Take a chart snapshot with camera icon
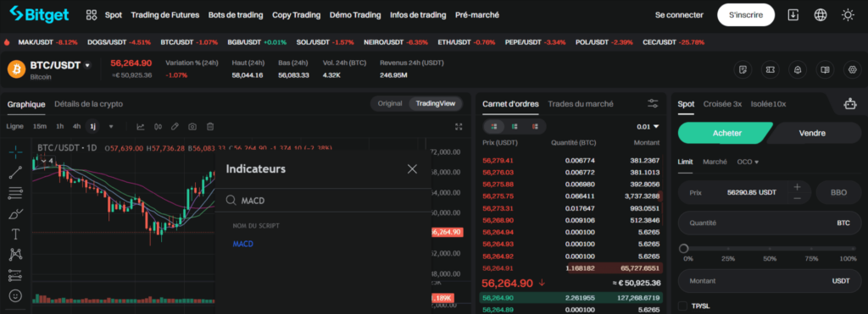Image resolution: width=868 pixels, height=314 pixels. click(x=192, y=127)
